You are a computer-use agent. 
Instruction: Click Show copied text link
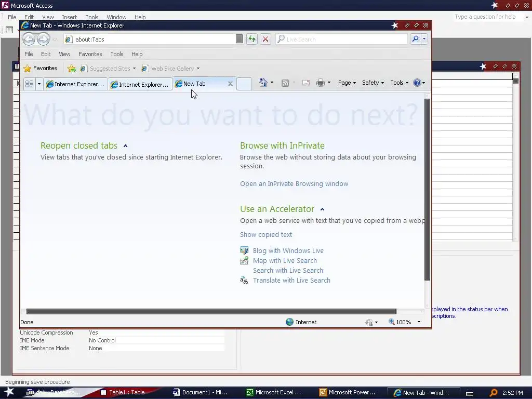pyautogui.click(x=265, y=234)
